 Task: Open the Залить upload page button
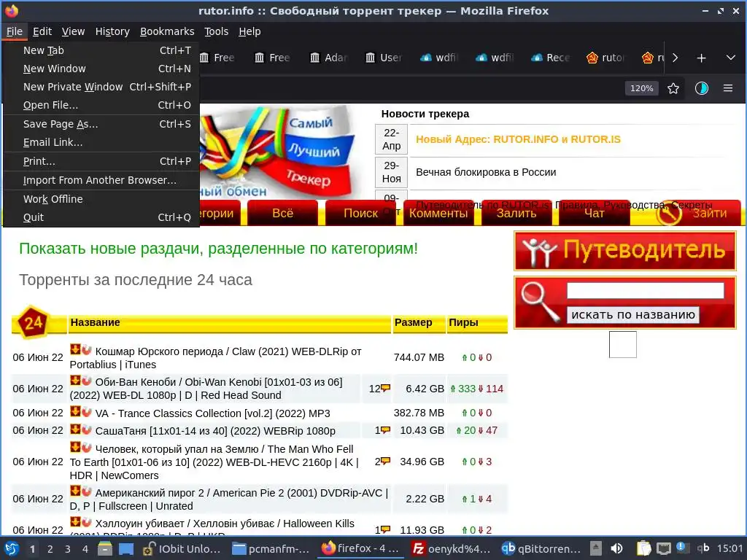(516, 213)
